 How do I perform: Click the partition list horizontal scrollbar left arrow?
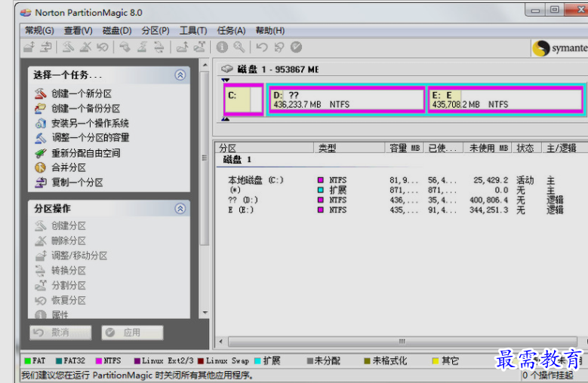click(x=221, y=341)
